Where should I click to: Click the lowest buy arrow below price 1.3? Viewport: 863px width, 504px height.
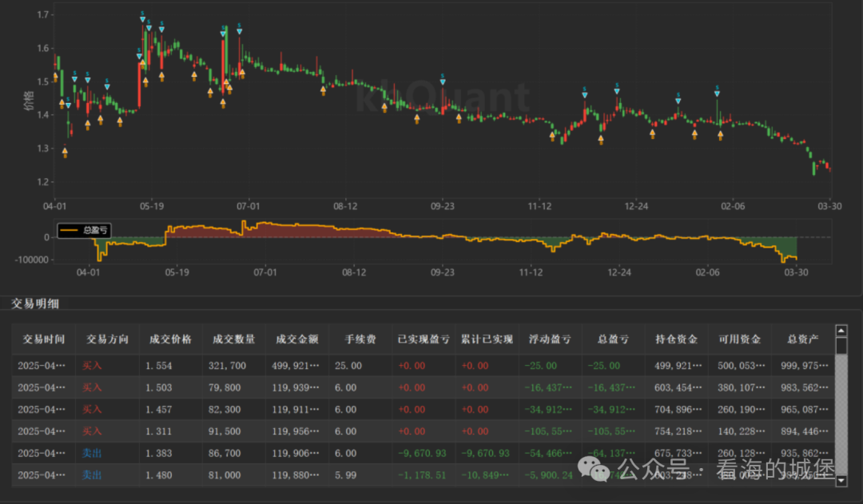(65, 152)
